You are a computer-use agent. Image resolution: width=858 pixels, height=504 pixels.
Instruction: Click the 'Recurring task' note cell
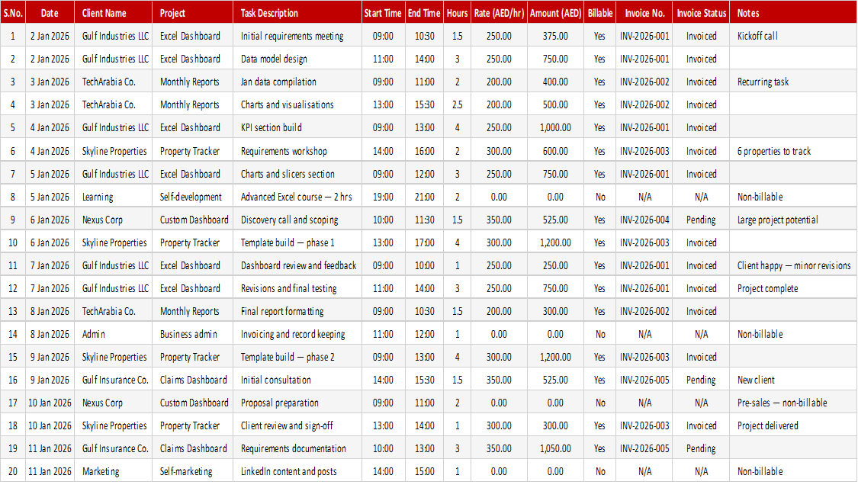tap(793, 82)
